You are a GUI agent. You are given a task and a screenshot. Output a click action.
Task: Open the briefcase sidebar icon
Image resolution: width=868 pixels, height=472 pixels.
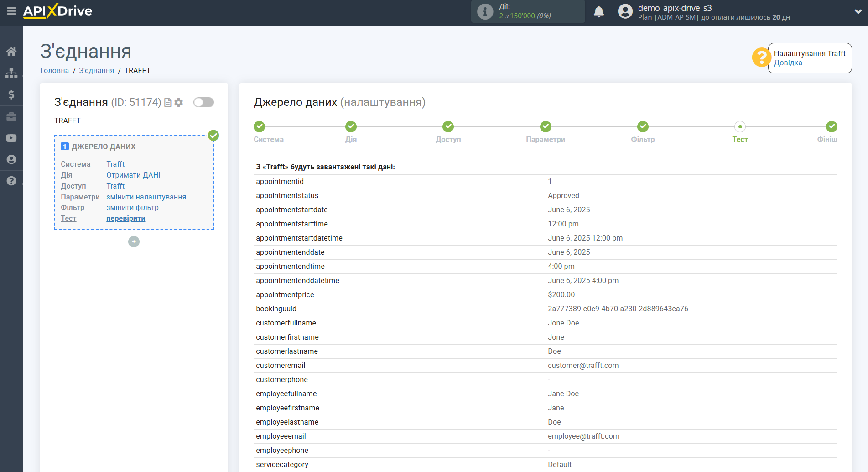pos(11,116)
